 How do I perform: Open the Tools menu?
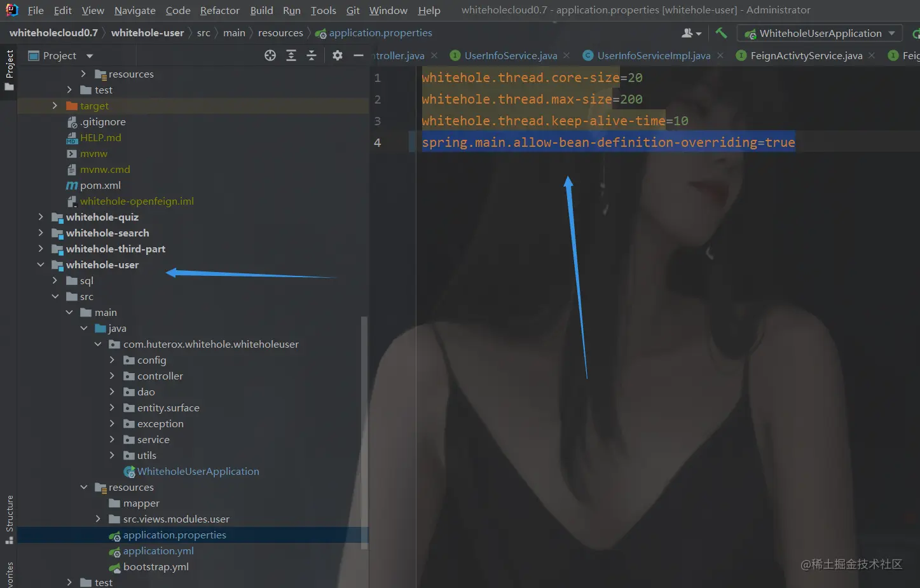(x=323, y=10)
